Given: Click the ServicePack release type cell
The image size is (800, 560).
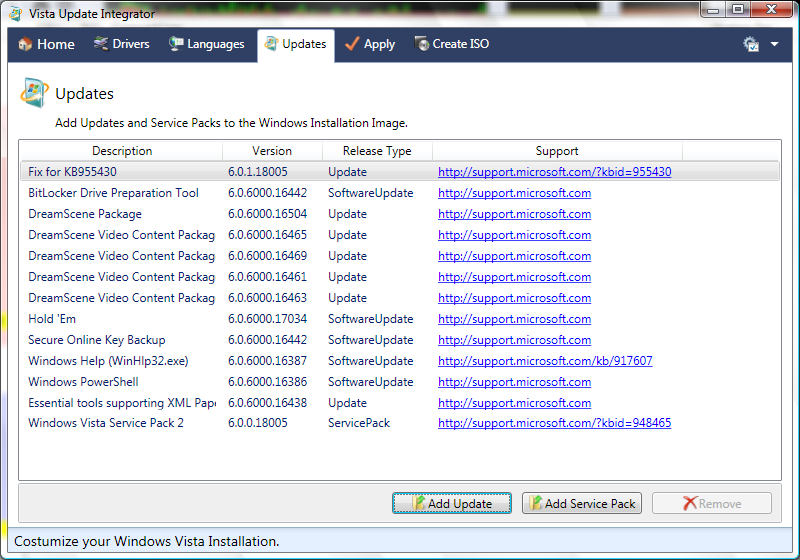Looking at the screenshot, I should (359, 423).
